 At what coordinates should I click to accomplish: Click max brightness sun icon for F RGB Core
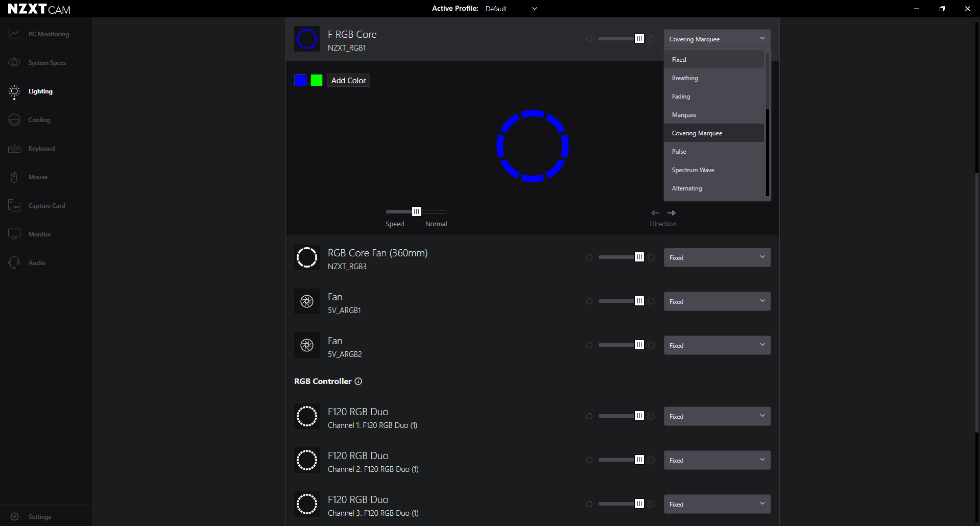[x=652, y=39]
